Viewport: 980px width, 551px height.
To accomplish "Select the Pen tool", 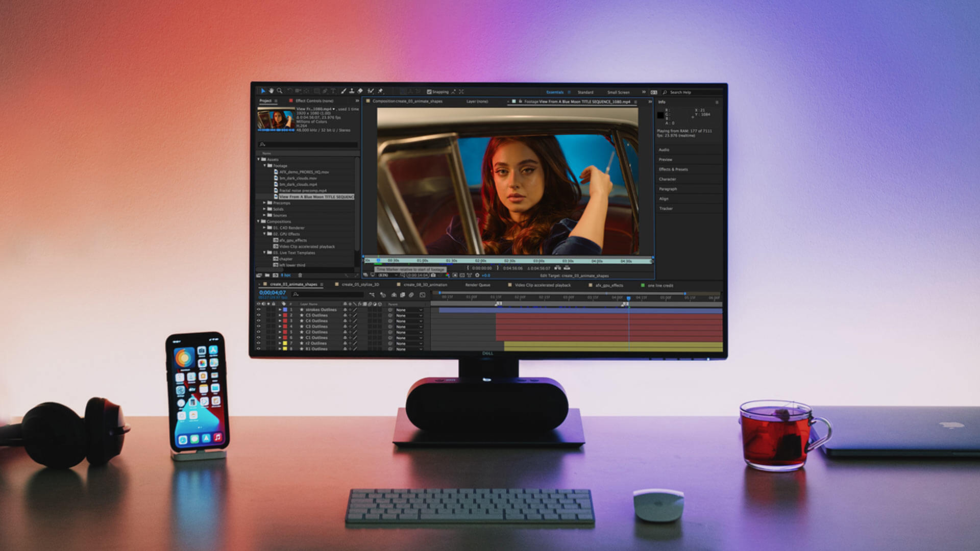I will point(325,91).
